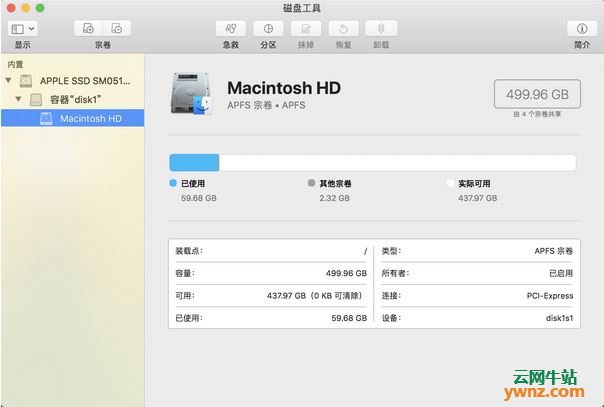Click the 设备 disk1s1 table row
Screen dimensions: 604x407
(x=477, y=318)
